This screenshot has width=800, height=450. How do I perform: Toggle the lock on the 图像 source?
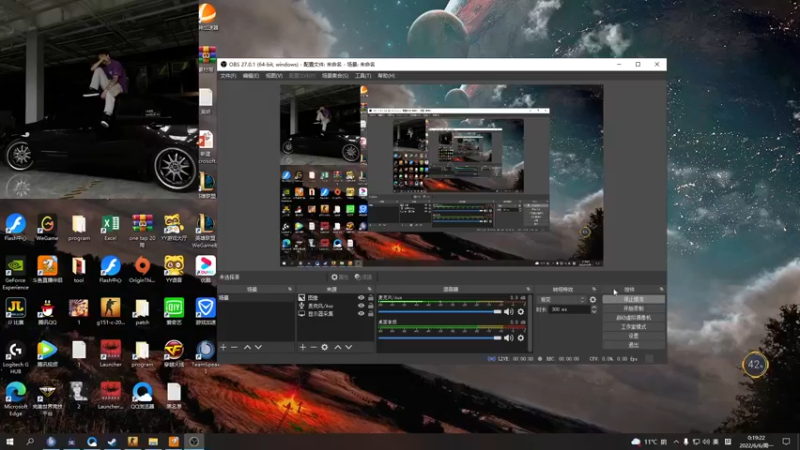coord(371,297)
